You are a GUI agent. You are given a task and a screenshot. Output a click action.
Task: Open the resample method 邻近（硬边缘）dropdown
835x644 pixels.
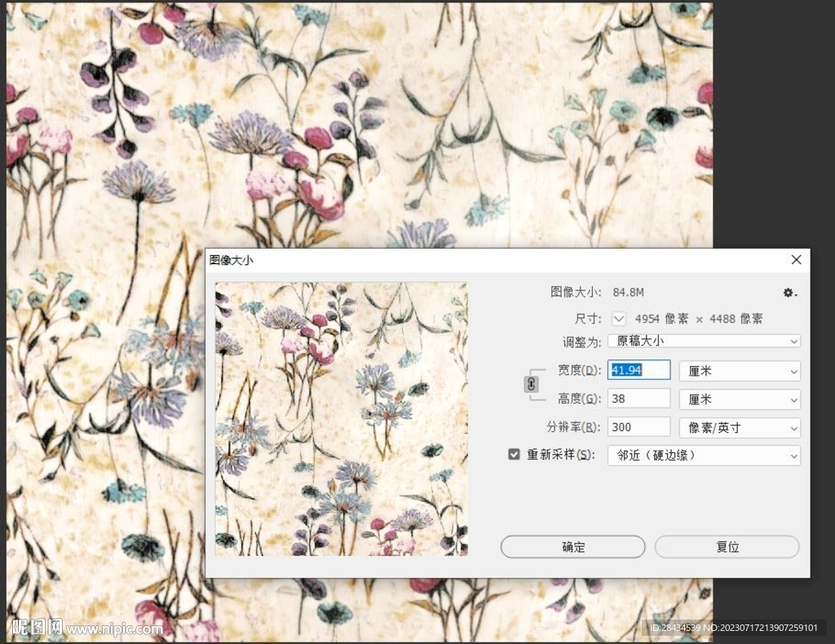tap(704, 456)
